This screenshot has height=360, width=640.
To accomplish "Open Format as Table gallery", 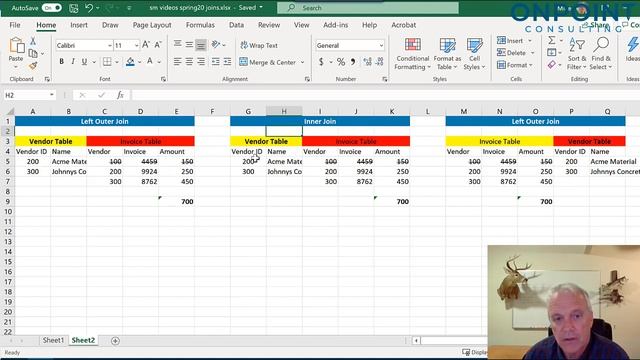I will click(447, 54).
